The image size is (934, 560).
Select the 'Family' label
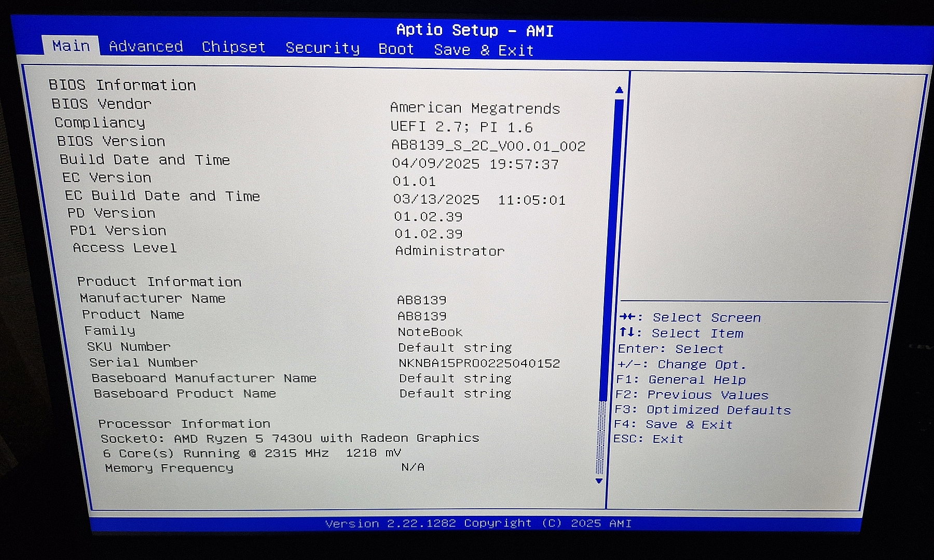(x=109, y=331)
